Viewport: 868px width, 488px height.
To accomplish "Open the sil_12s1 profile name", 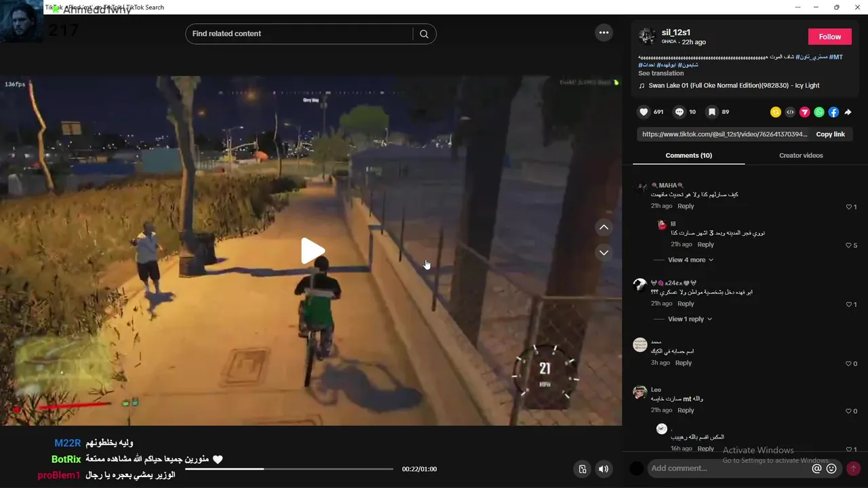I will (675, 33).
